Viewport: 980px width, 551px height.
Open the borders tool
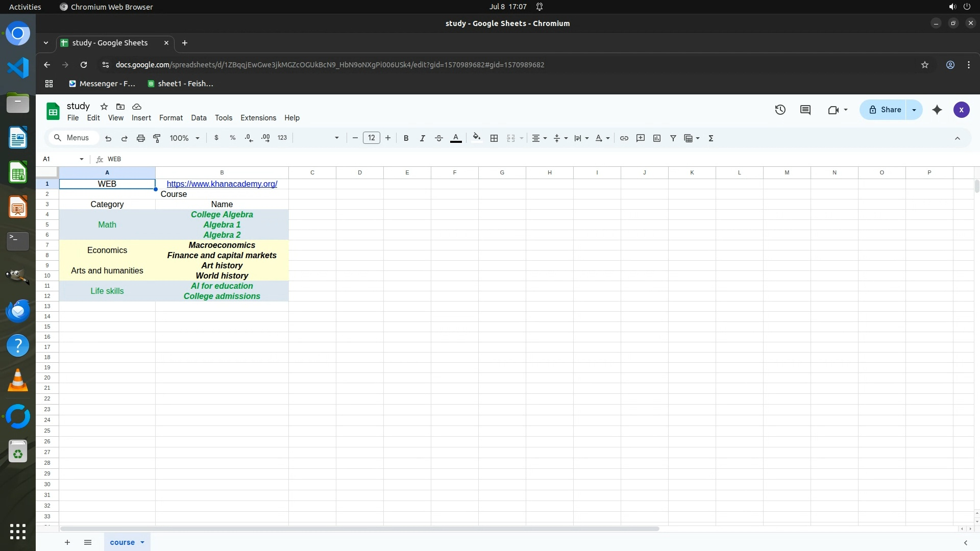point(494,138)
